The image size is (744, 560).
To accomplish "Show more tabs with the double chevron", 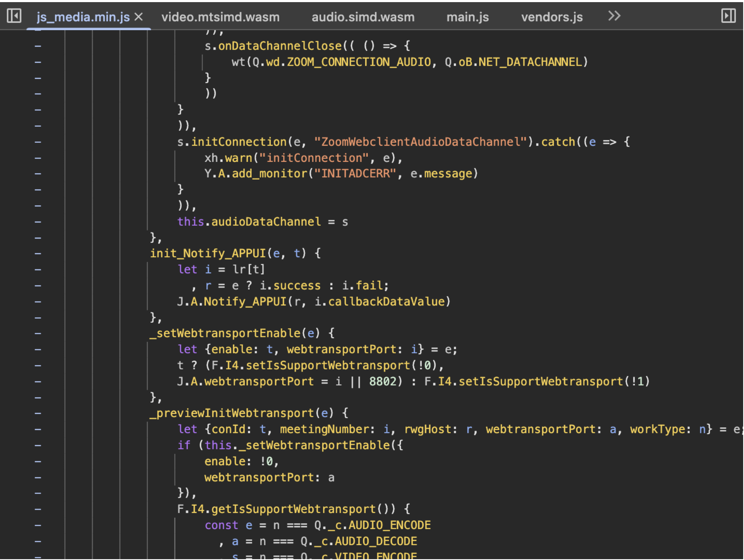I will point(614,16).
